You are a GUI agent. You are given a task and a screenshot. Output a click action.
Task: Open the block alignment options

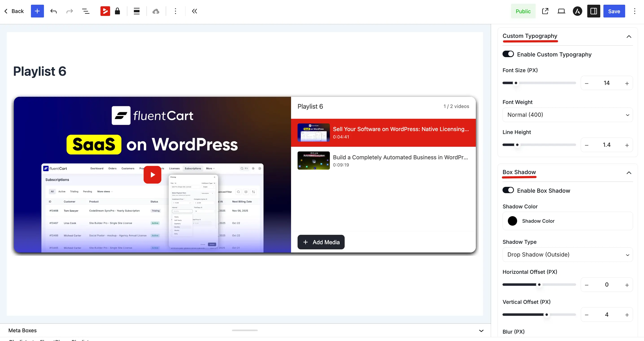click(137, 11)
